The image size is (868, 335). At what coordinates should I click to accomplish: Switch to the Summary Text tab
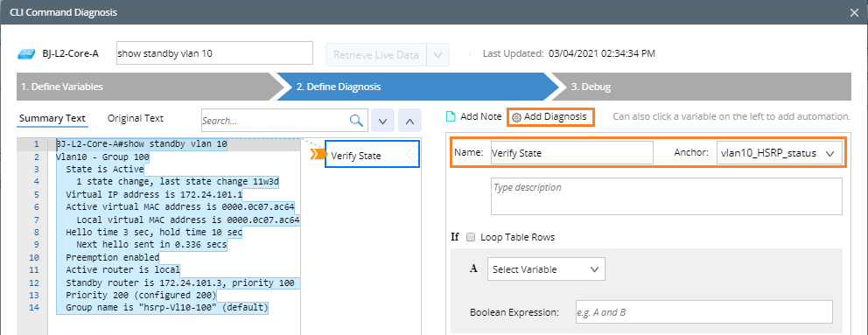coord(52,118)
